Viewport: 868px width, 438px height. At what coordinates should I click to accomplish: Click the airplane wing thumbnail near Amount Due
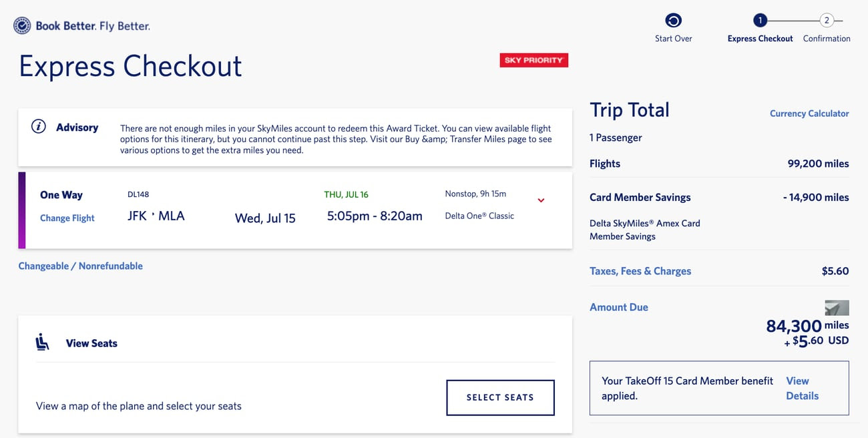[838, 308]
